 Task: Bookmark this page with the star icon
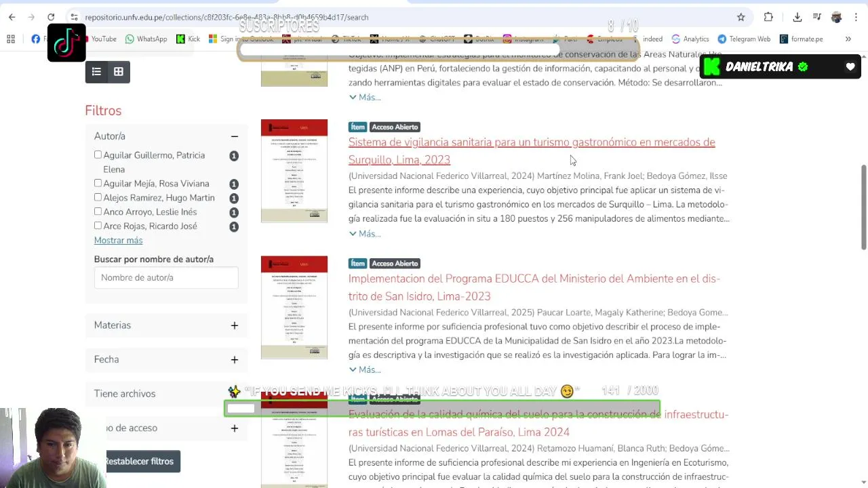[741, 17]
